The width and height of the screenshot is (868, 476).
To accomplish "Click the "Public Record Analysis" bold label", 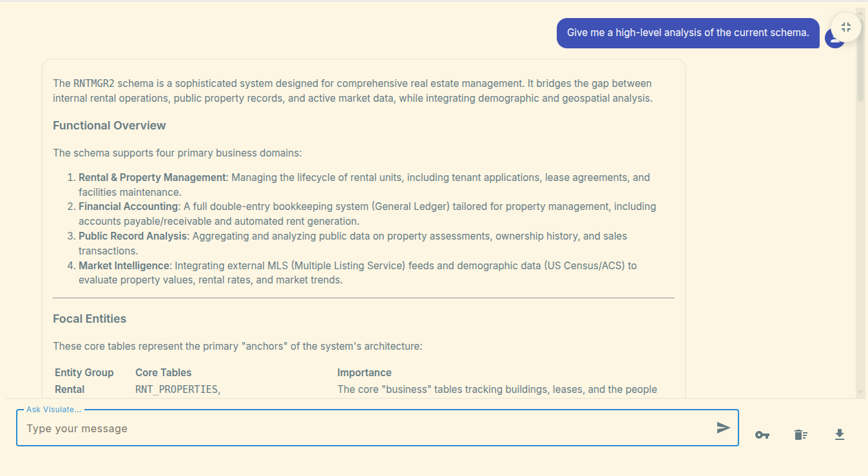I will click(133, 236).
